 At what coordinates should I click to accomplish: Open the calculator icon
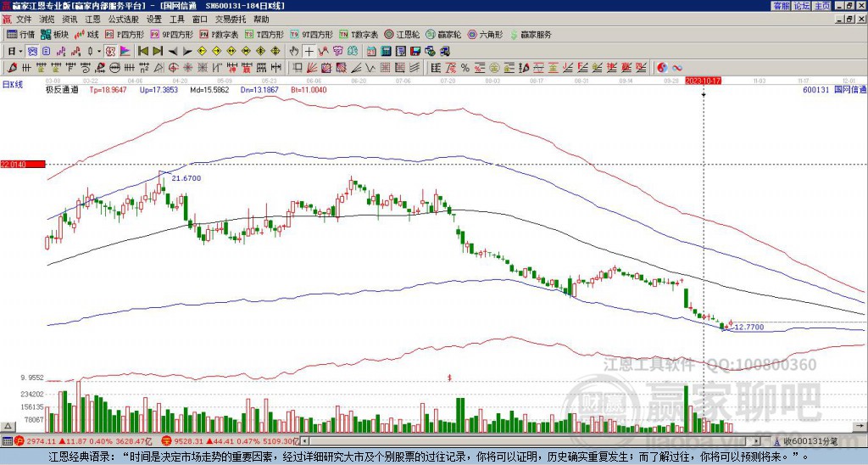386,52
